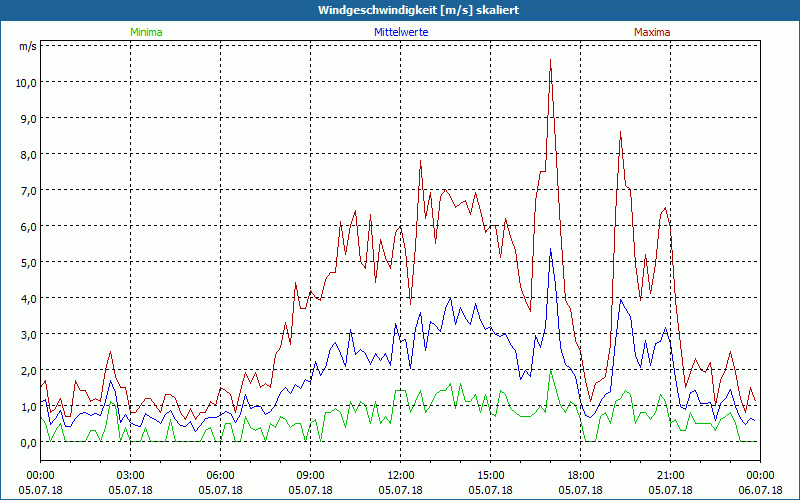Viewport: 800px width, 500px height.
Task: Select the 21:00 x-axis time label
Action: [x=670, y=475]
